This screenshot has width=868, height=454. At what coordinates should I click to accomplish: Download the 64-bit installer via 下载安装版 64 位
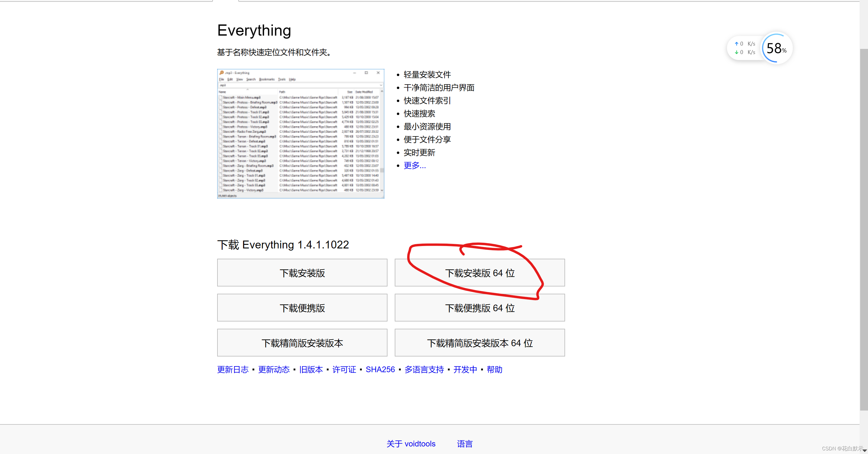(x=479, y=273)
